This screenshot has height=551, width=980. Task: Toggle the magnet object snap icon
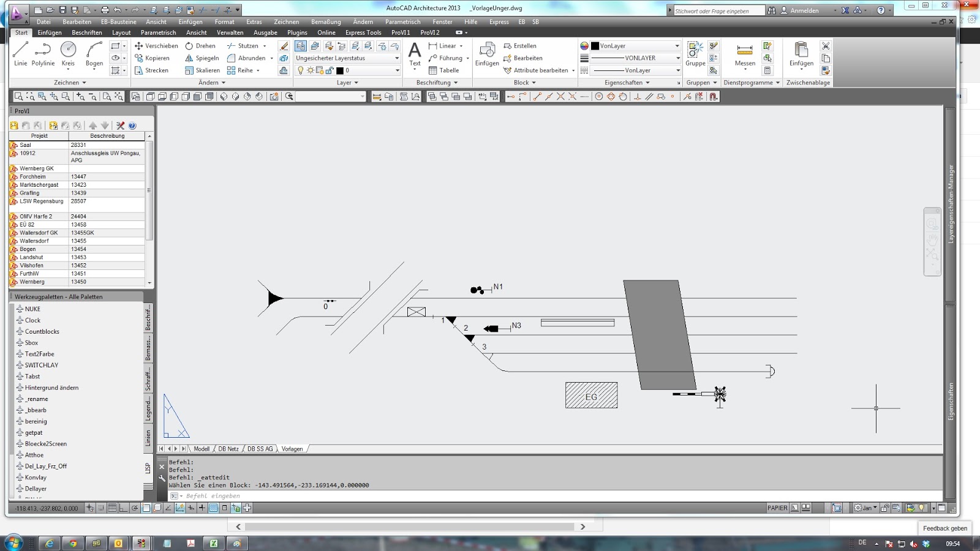click(x=713, y=97)
